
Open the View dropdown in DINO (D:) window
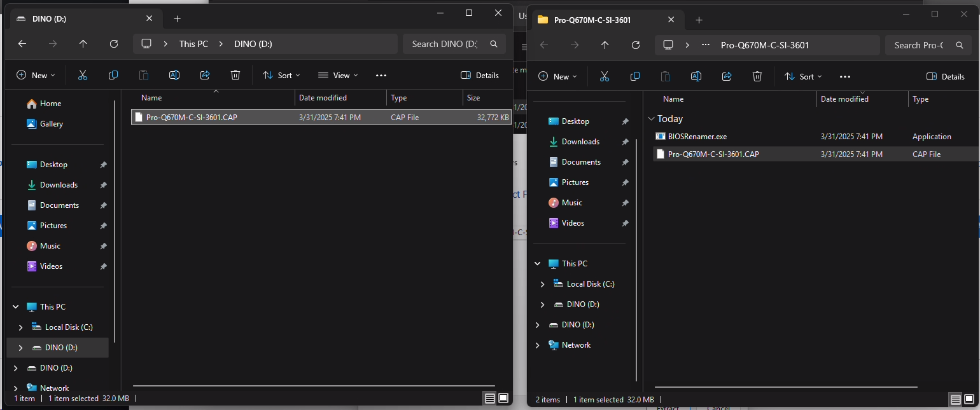(338, 75)
